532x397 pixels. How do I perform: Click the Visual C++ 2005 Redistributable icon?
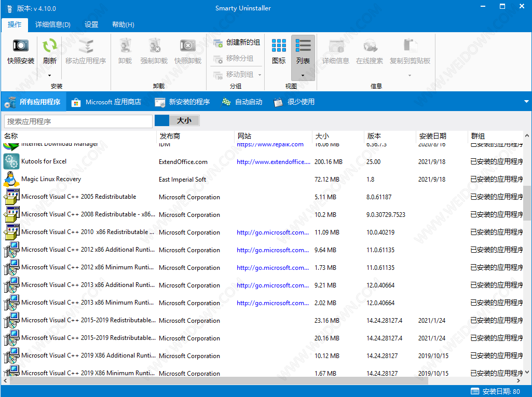(x=11, y=197)
